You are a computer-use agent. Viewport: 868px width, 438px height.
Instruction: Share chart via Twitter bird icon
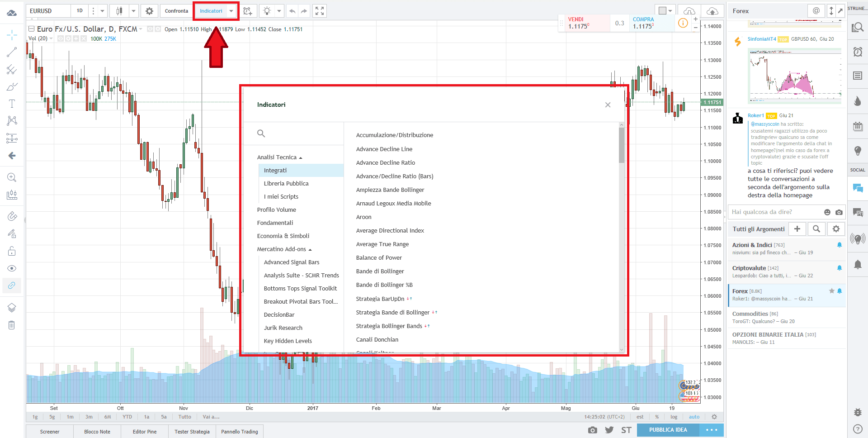pos(609,430)
